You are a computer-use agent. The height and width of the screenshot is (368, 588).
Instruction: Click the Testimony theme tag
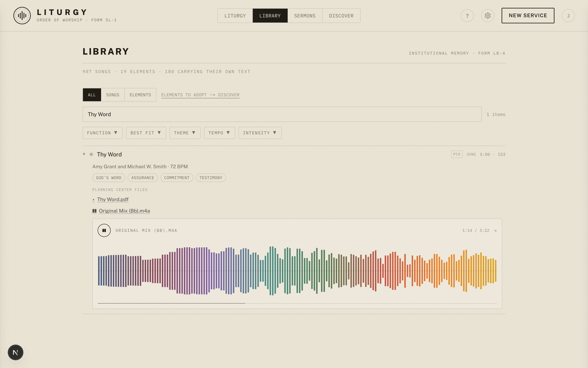click(x=211, y=178)
